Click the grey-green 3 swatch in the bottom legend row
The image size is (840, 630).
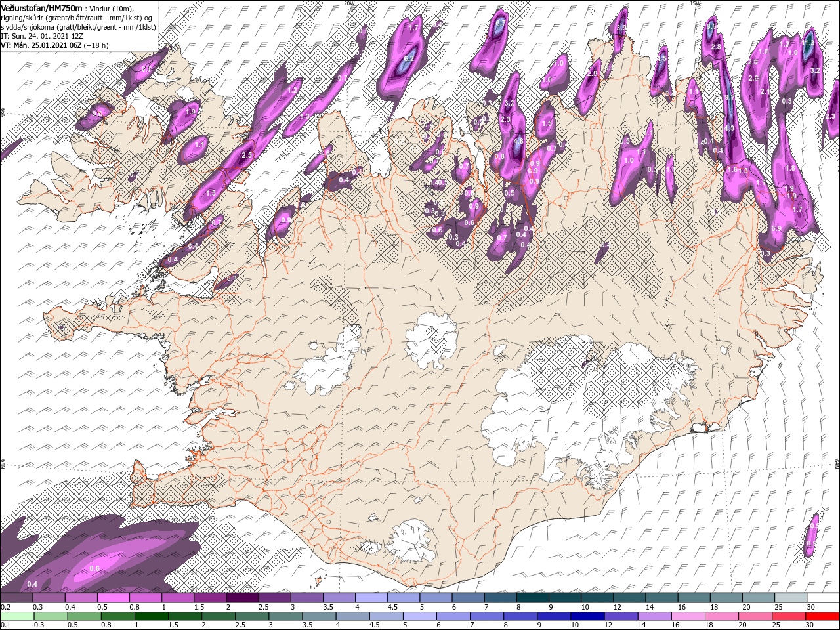(285, 616)
